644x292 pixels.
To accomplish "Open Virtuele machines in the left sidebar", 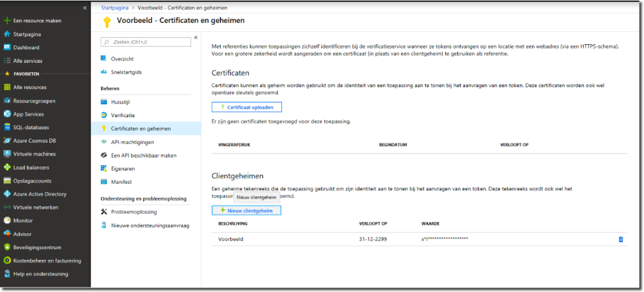I will click(36, 154).
